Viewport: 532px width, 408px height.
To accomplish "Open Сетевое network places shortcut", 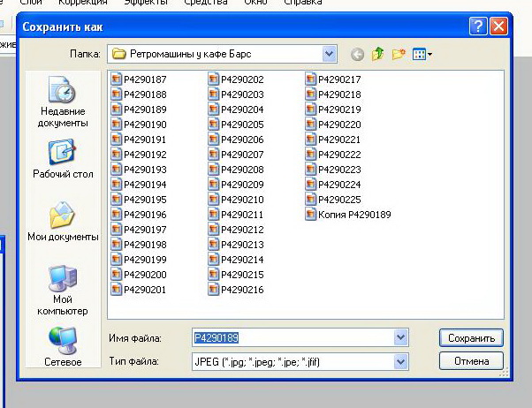I will tap(62, 346).
